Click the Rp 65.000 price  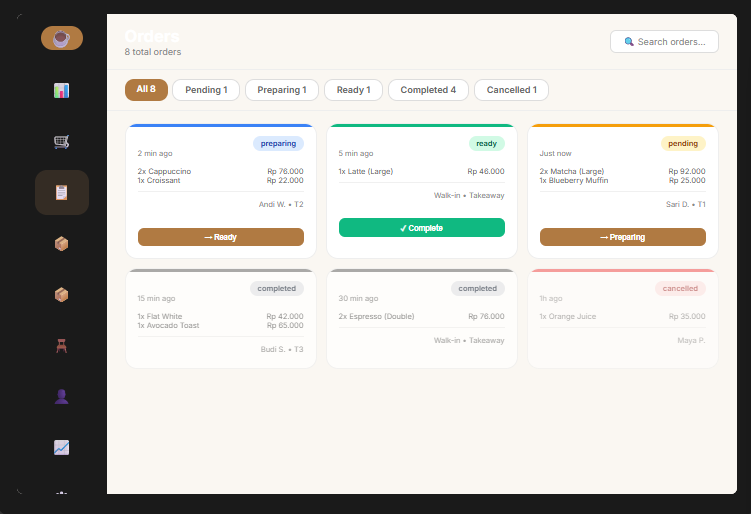[x=285, y=326]
